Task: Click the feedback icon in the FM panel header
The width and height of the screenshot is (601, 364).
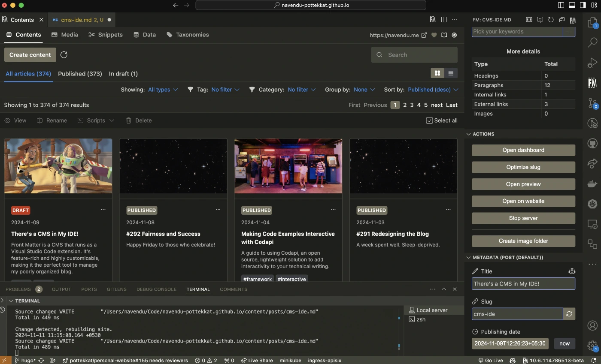Action: [540, 20]
